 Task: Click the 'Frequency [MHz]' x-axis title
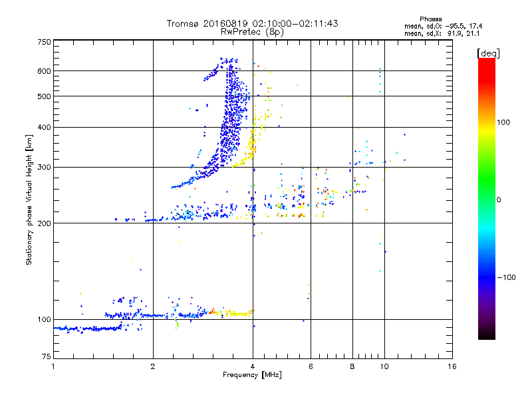coord(252,375)
